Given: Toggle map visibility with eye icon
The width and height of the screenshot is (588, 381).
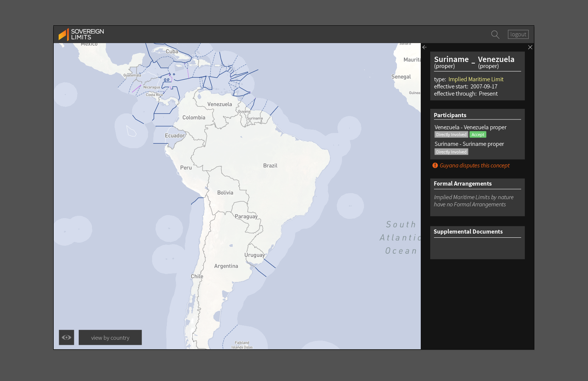Looking at the screenshot, I should point(67,338).
